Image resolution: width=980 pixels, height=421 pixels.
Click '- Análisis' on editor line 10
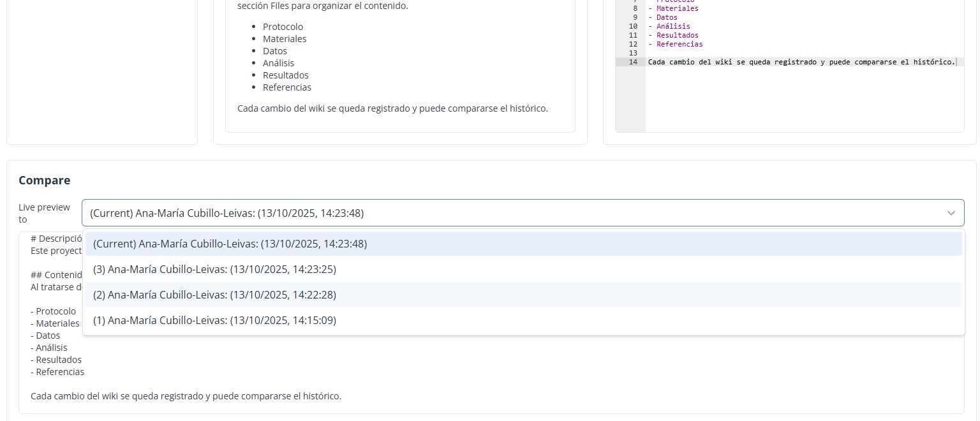point(669,26)
